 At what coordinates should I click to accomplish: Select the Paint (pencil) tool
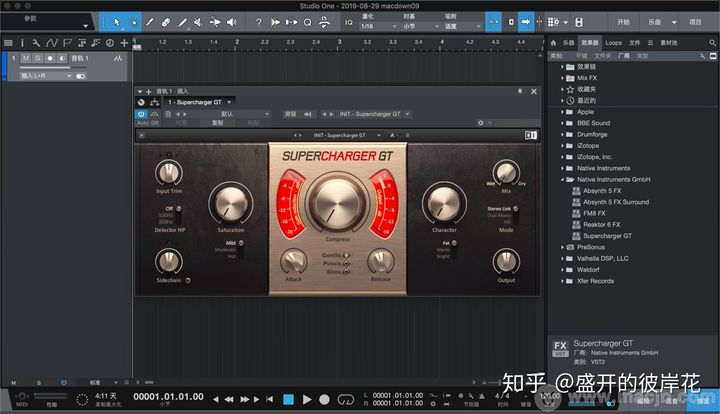(182, 22)
